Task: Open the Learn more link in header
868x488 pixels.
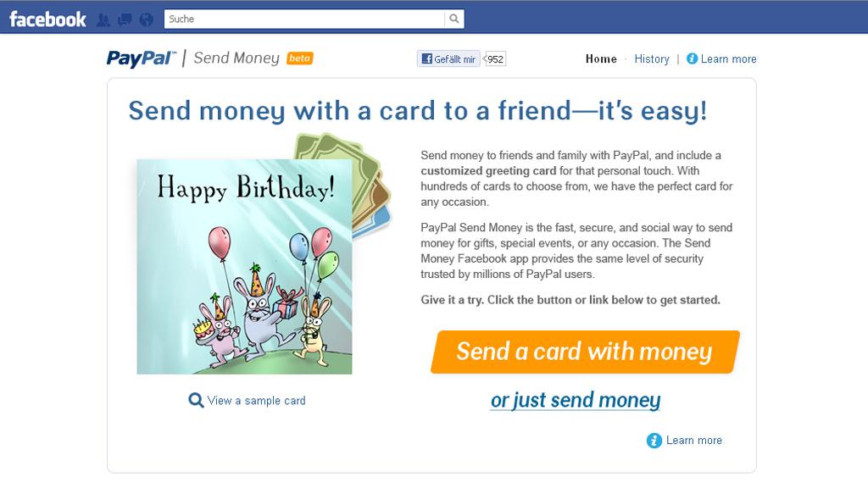Action: coord(728,58)
